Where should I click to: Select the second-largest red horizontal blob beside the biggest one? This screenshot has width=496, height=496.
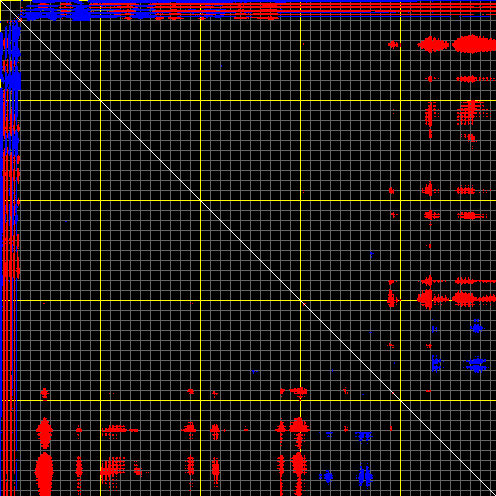pos(433,44)
